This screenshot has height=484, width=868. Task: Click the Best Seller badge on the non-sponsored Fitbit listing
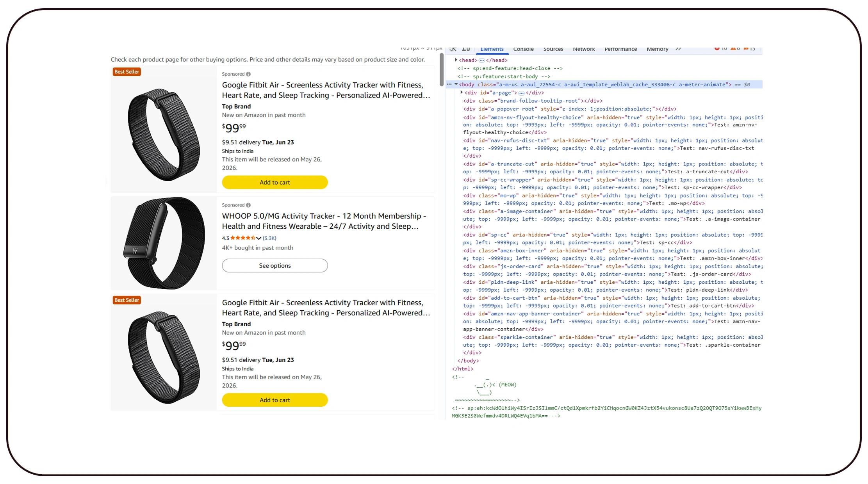[127, 300]
